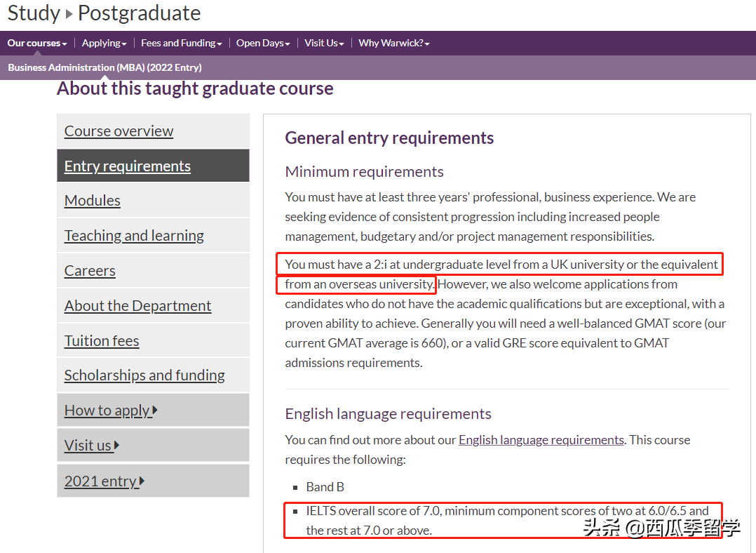Go to Postgraduate breadcrumb
Image resolution: width=756 pixels, height=553 pixels.
click(139, 13)
